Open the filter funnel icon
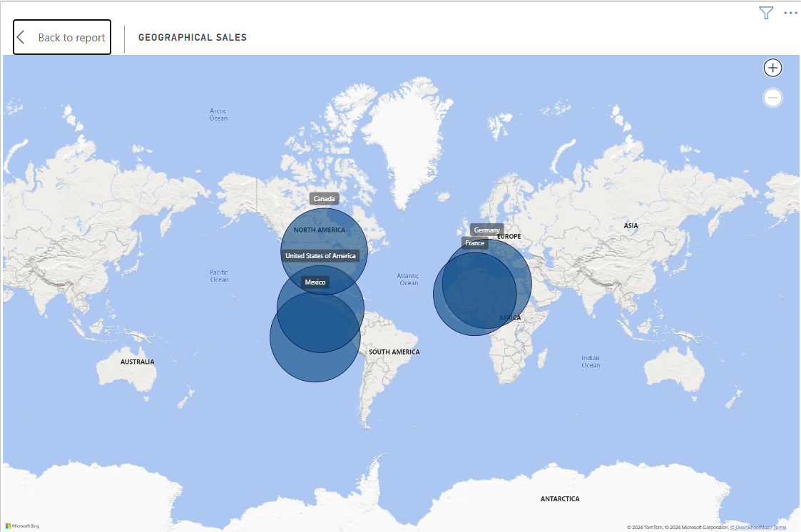801x532 pixels. coord(766,13)
